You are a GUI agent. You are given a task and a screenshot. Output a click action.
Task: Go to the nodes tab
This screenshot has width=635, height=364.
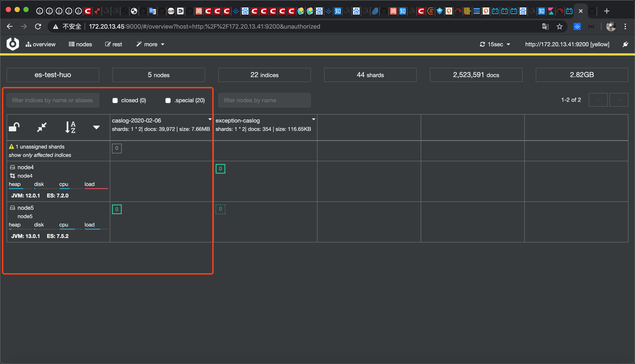(x=80, y=44)
